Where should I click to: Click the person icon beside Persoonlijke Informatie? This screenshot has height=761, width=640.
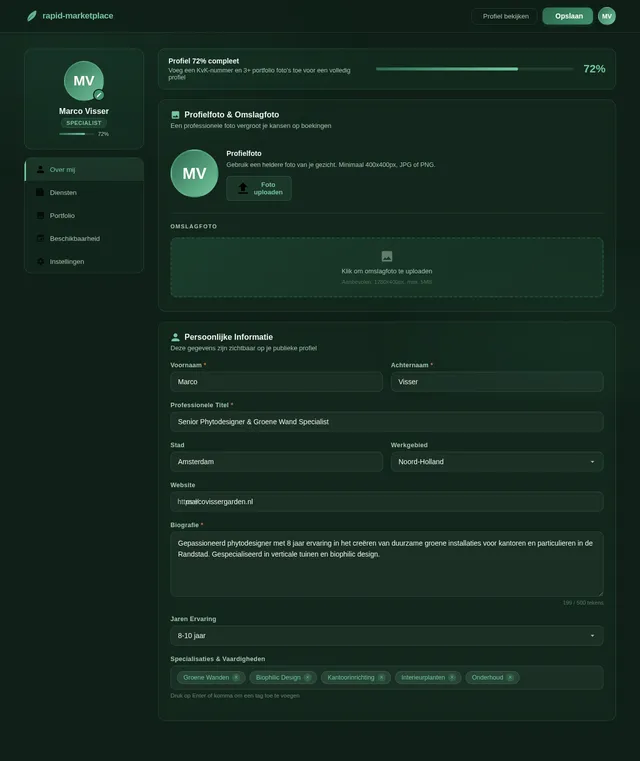pyautogui.click(x=175, y=337)
